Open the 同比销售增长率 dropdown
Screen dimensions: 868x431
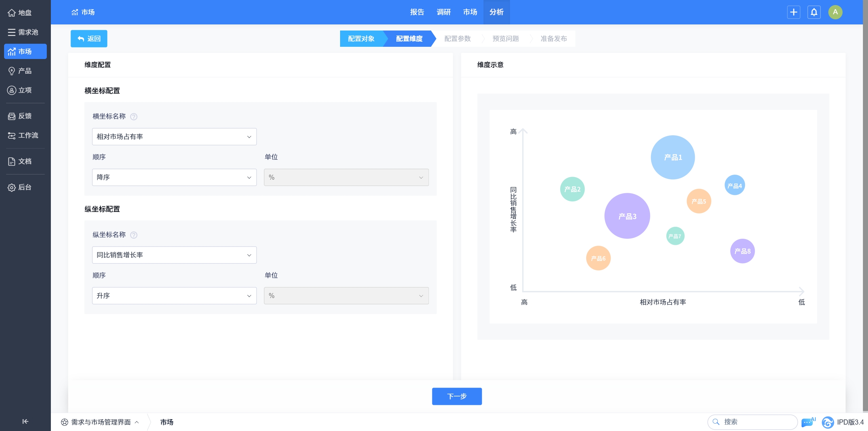(174, 255)
